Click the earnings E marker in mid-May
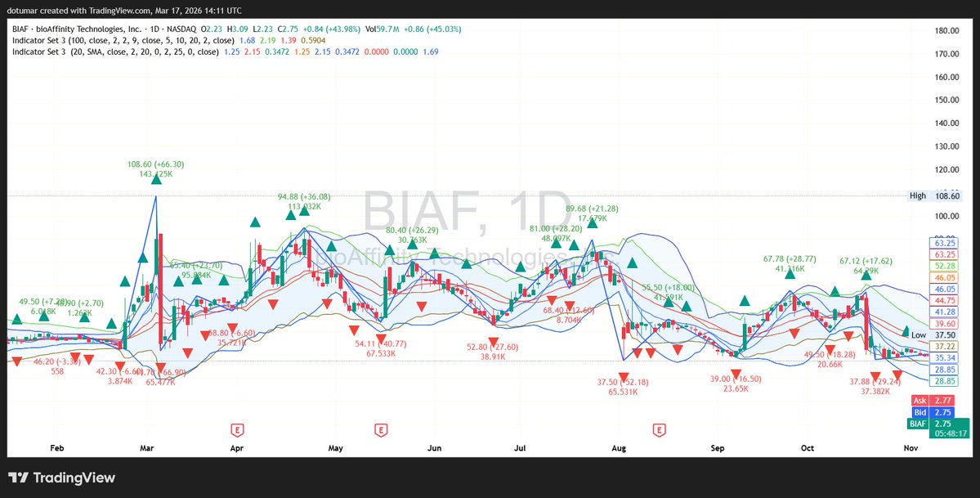 point(380,430)
